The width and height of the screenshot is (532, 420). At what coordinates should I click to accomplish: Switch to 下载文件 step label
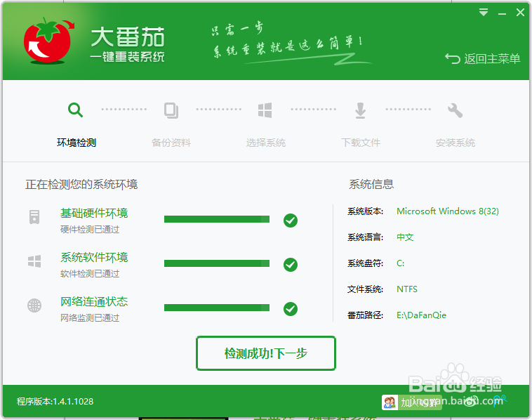(361, 143)
